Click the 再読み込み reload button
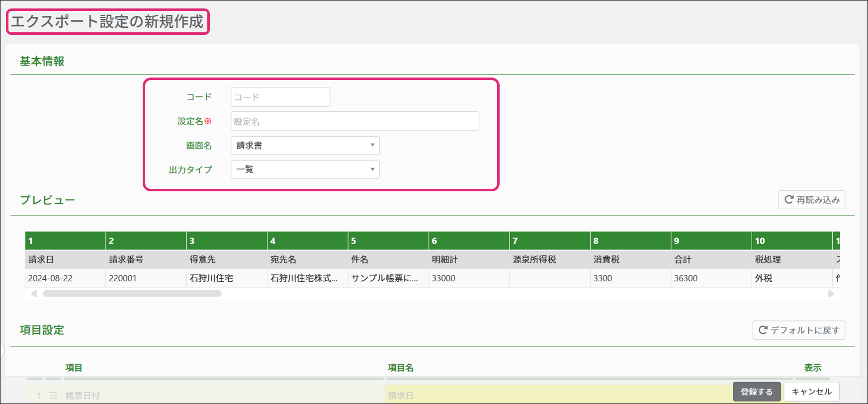Viewport: 868px width, 404px height. (x=811, y=200)
